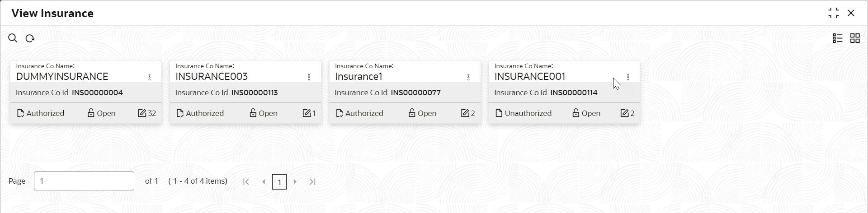Open the INSURANCE003 card three-dot menu
The height and width of the screenshot is (213, 868).
click(x=309, y=77)
